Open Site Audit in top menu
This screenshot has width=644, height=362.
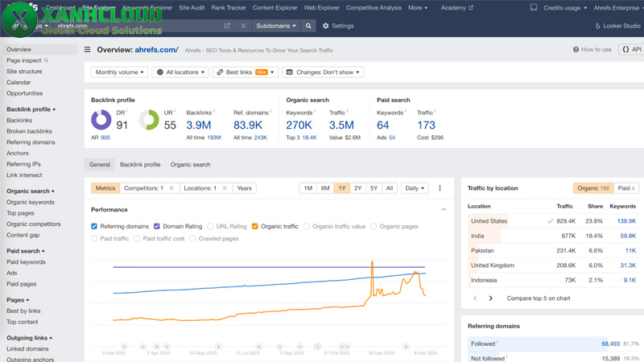192,8
